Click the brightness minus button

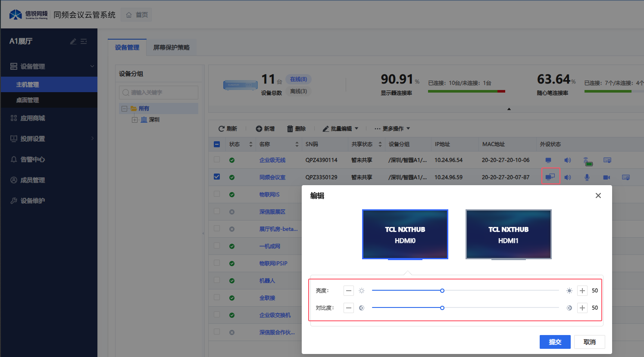tap(349, 291)
